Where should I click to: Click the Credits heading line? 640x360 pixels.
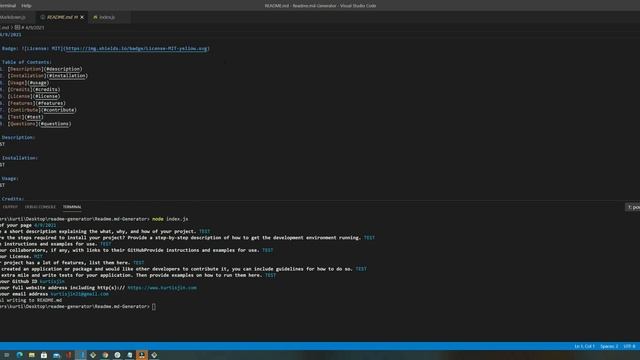12,198
